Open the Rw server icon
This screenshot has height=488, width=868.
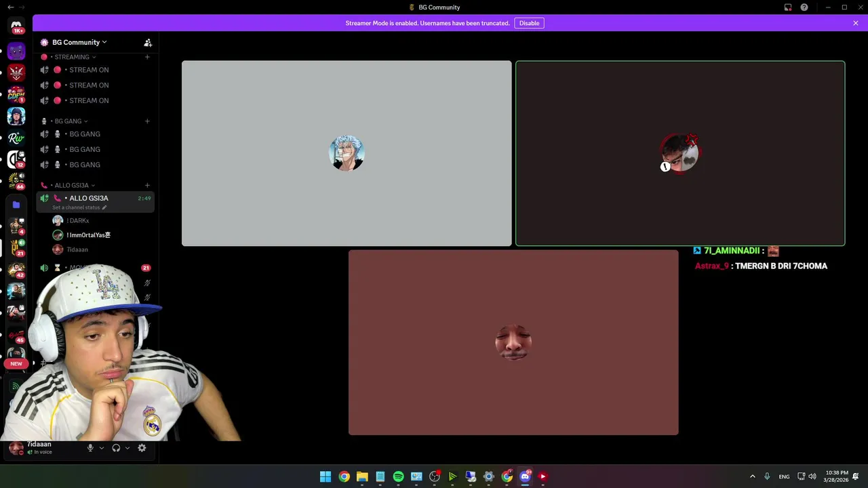tap(16, 138)
